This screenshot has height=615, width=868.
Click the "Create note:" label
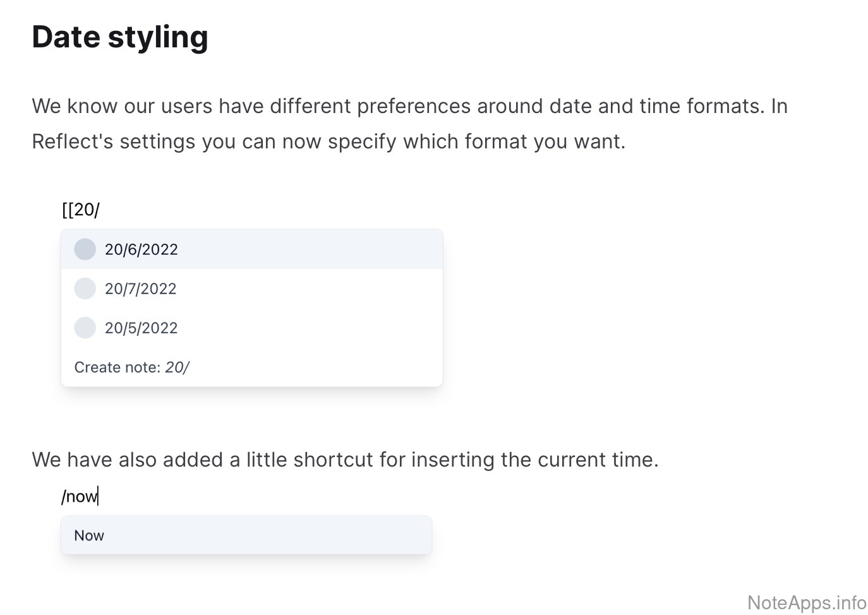coord(118,367)
